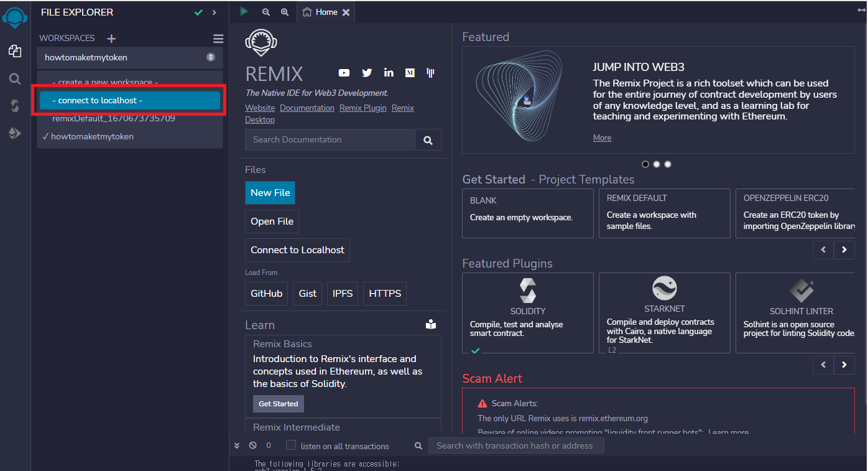Select first featured carousel dot
Viewport: 868px width, 471px height.
pyautogui.click(x=645, y=164)
